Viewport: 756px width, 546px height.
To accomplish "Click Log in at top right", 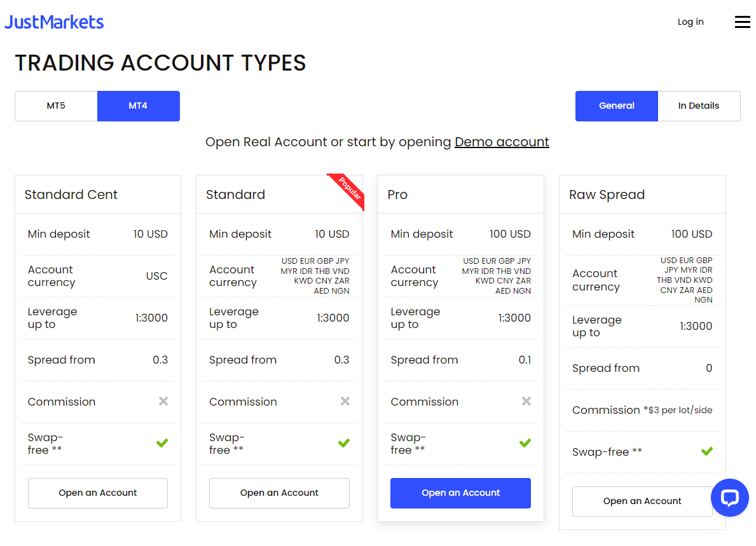I will (690, 22).
